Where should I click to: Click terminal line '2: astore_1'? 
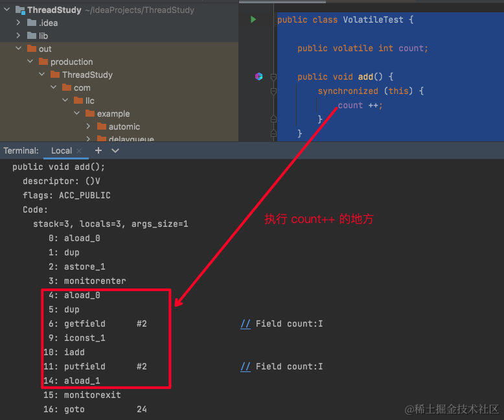77,266
